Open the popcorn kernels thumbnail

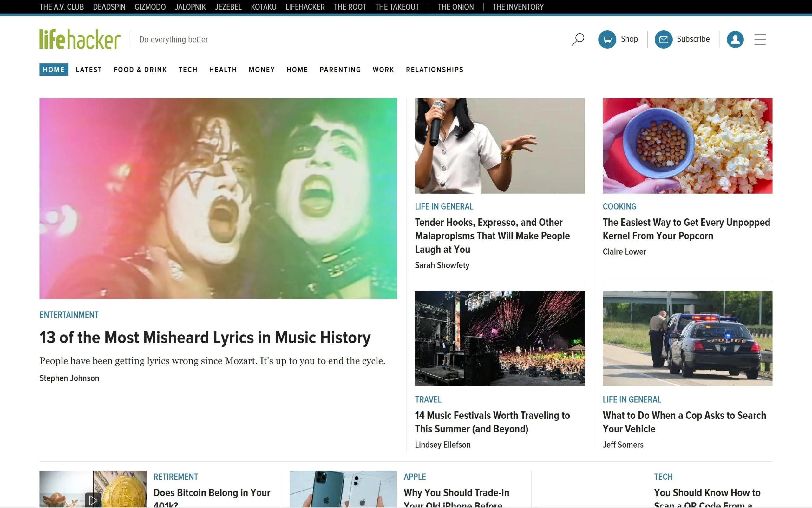(x=688, y=146)
